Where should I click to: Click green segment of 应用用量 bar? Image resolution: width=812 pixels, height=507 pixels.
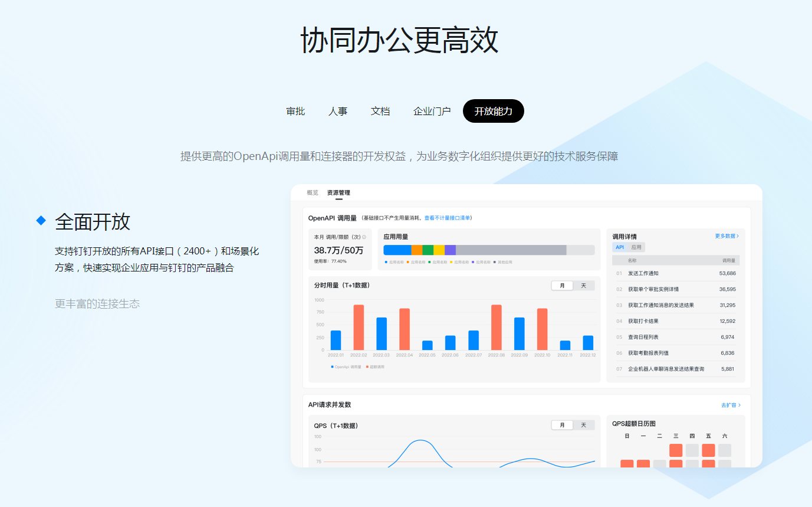tap(428, 250)
